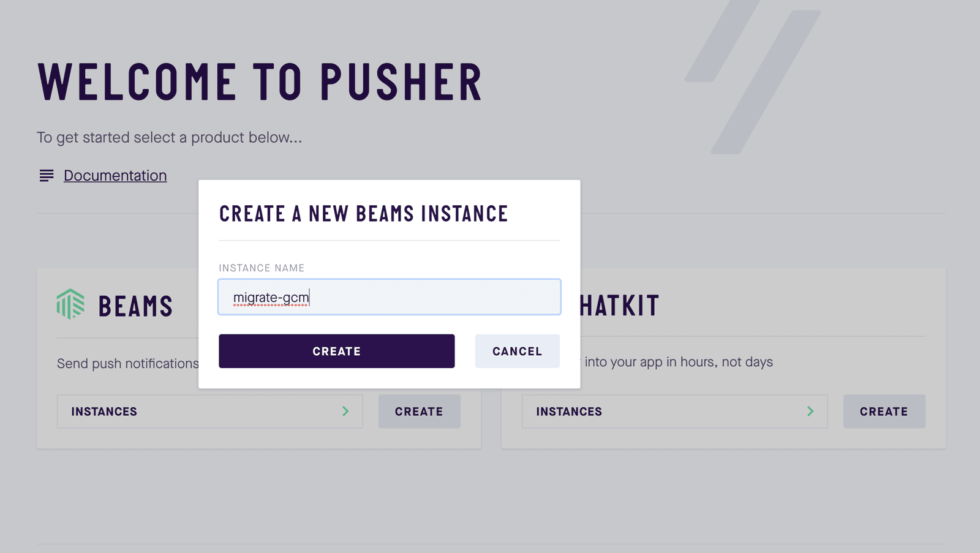
Task: Click the Welcome to Pusher heading
Action: click(x=260, y=82)
